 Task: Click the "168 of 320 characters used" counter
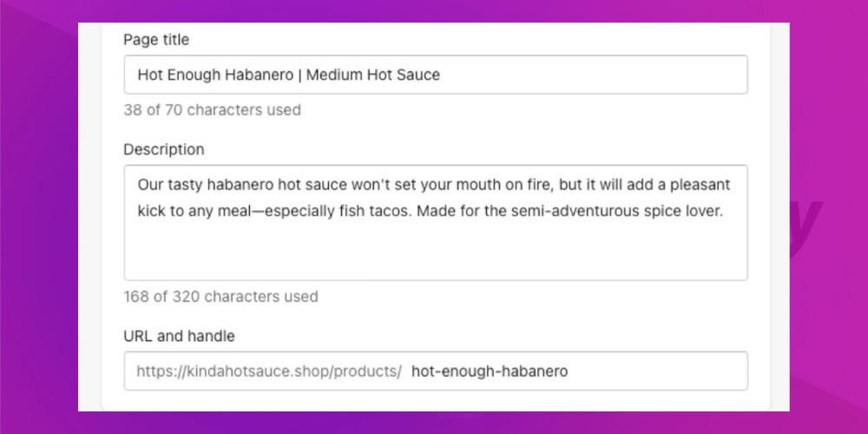[x=220, y=297]
